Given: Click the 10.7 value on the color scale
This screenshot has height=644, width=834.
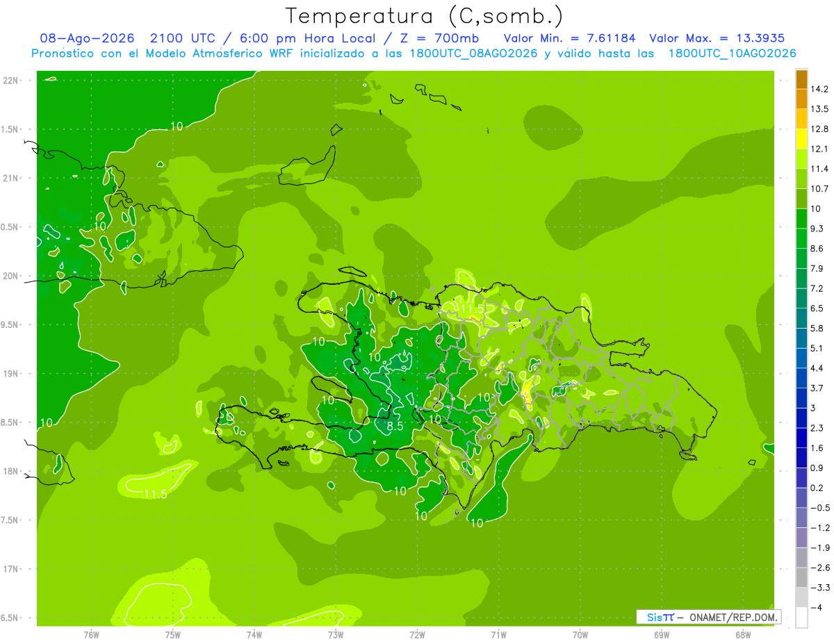Looking at the screenshot, I should click(819, 189).
